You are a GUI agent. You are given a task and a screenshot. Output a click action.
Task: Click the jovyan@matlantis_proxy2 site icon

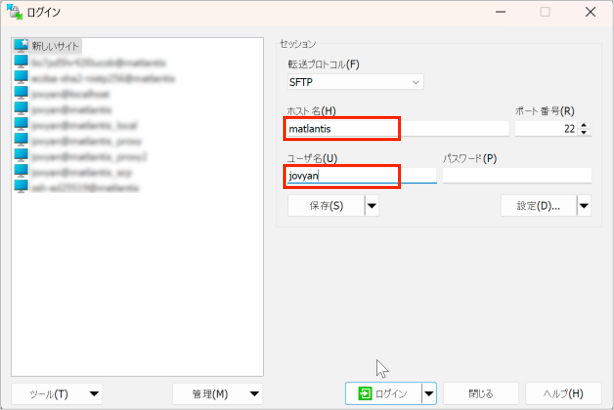click(x=21, y=156)
